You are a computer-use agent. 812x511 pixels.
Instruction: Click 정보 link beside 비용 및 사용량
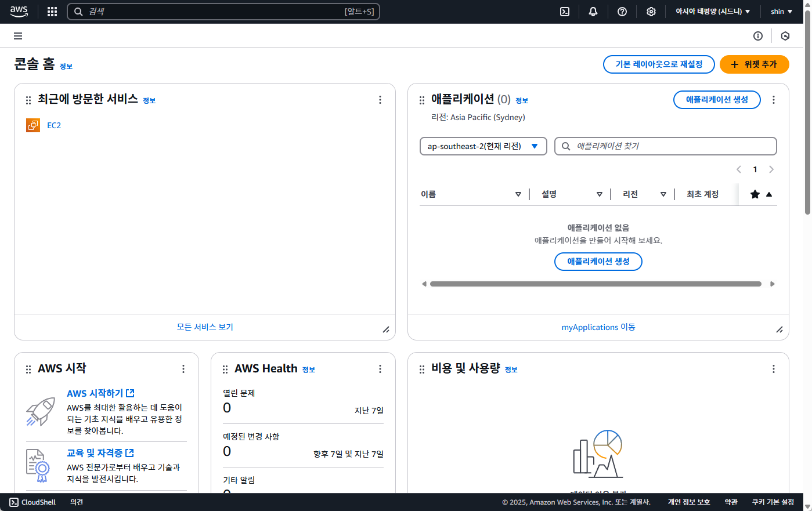tap(511, 370)
